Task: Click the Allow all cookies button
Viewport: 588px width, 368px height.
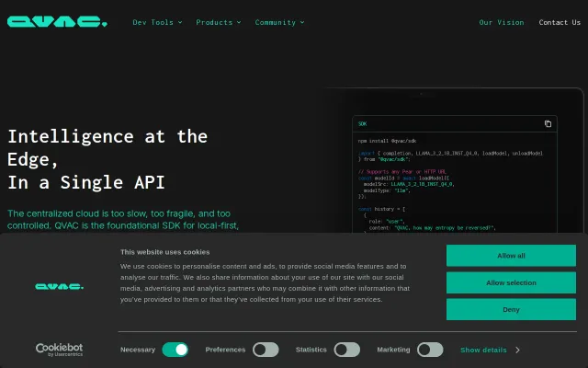Action: tap(511, 256)
